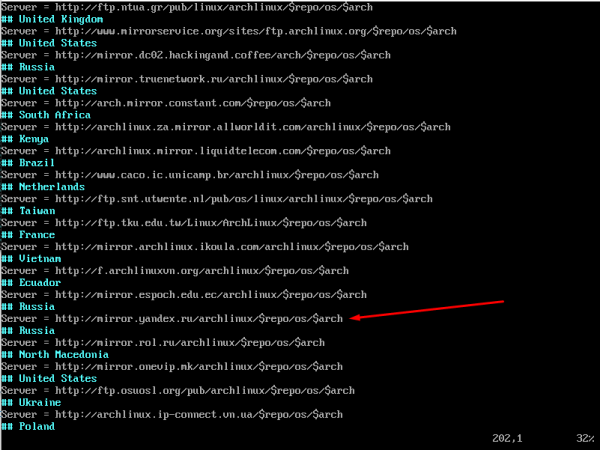Click the allworldit.com mirror line
Image resolution: width=600 pixels, height=450 pixels.
(226, 127)
